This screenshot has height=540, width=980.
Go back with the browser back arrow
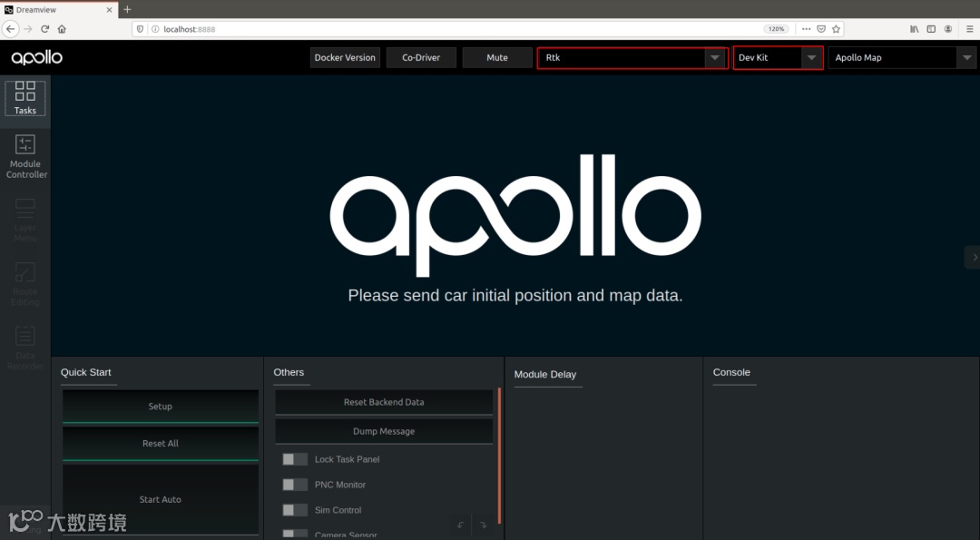click(11, 29)
